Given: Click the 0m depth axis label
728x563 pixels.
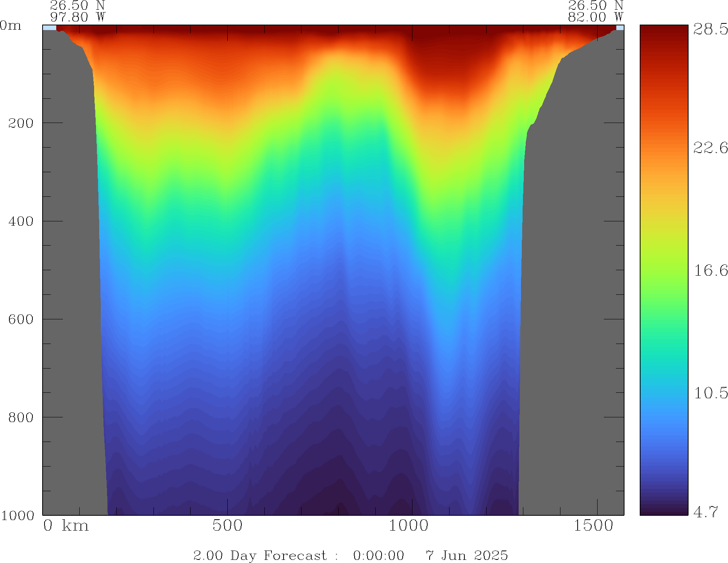Looking at the screenshot, I should click(x=11, y=26).
